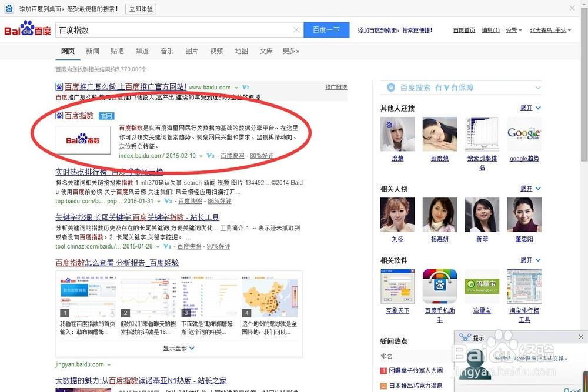The height and width of the screenshot is (392, 588).
Task: Click shield icon in 百度搜索保障 bar
Action: coord(391,88)
